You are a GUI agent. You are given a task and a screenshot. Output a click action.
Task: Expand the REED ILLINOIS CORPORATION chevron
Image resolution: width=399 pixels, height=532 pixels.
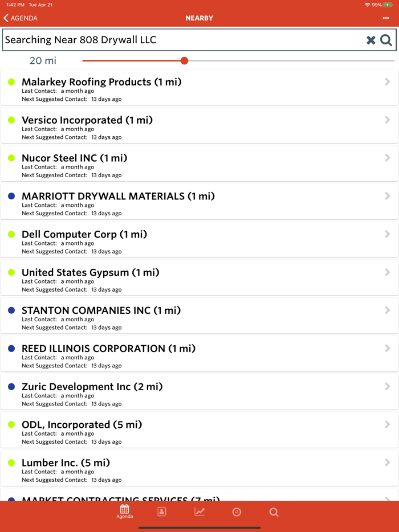[x=386, y=348]
